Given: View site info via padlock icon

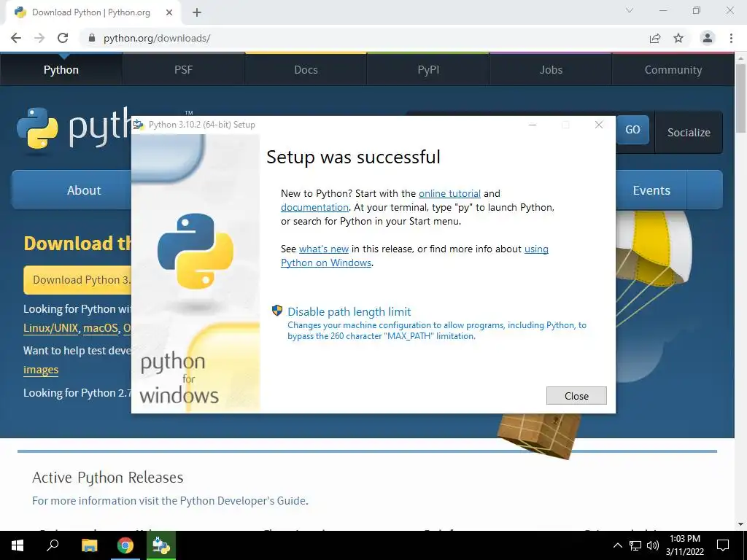Looking at the screenshot, I should click(92, 38).
